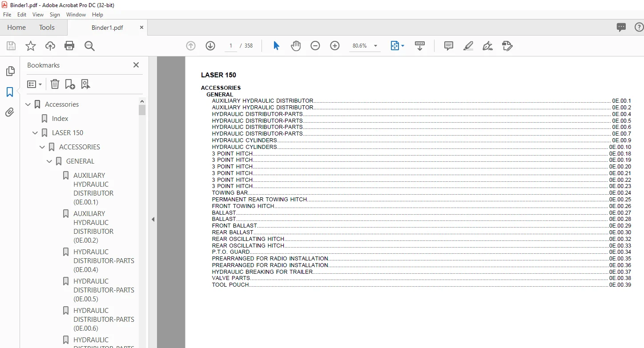The height and width of the screenshot is (348, 644).
Task: Close the Binder1.pdf tab
Action: [142, 27]
